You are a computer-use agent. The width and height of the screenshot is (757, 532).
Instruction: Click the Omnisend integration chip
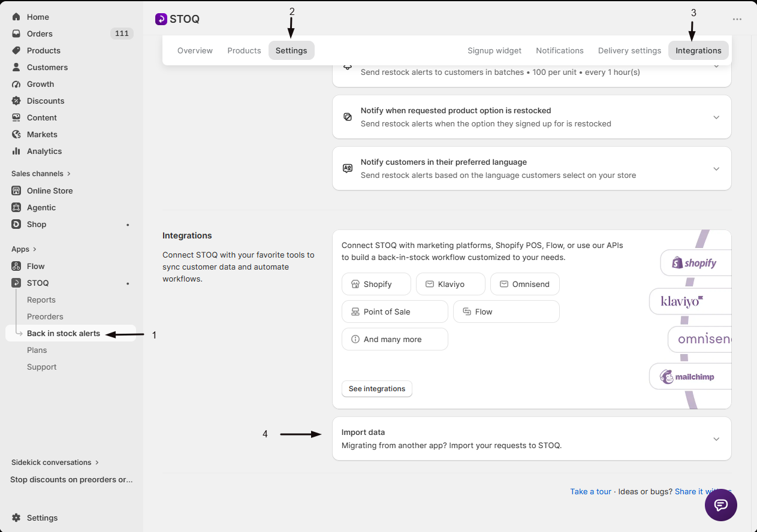click(525, 284)
